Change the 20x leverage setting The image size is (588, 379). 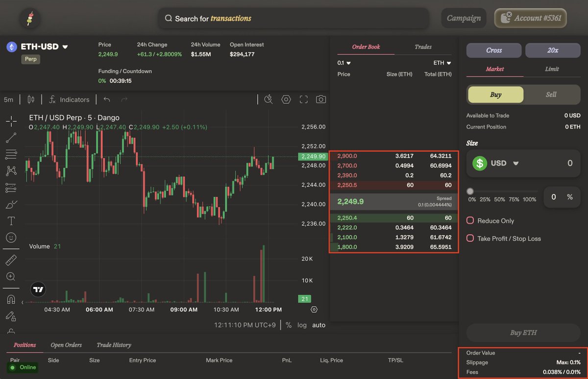point(553,50)
